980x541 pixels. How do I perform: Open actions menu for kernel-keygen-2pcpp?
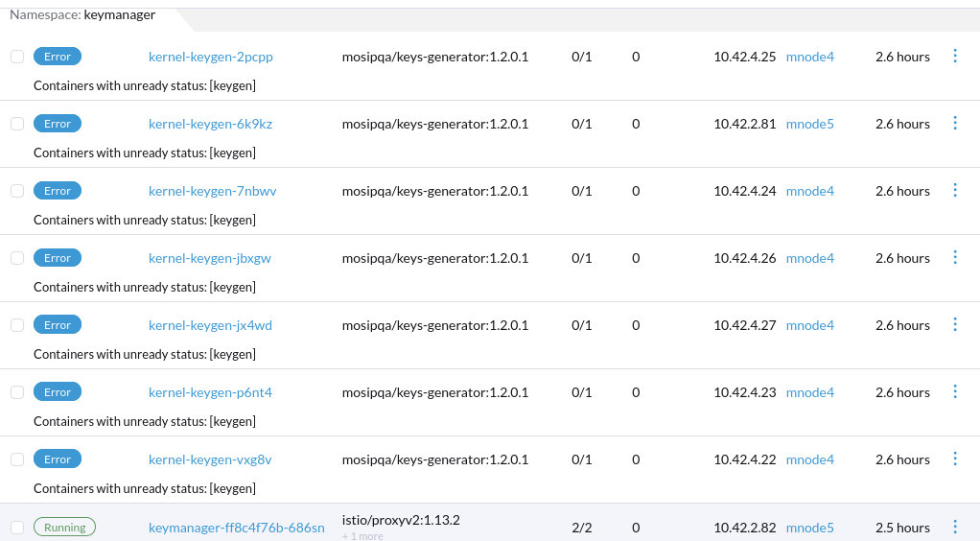(x=954, y=57)
